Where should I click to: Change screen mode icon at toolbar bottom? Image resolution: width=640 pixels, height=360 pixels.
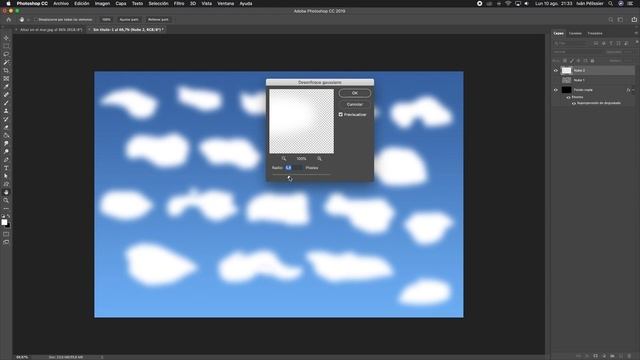point(6,242)
